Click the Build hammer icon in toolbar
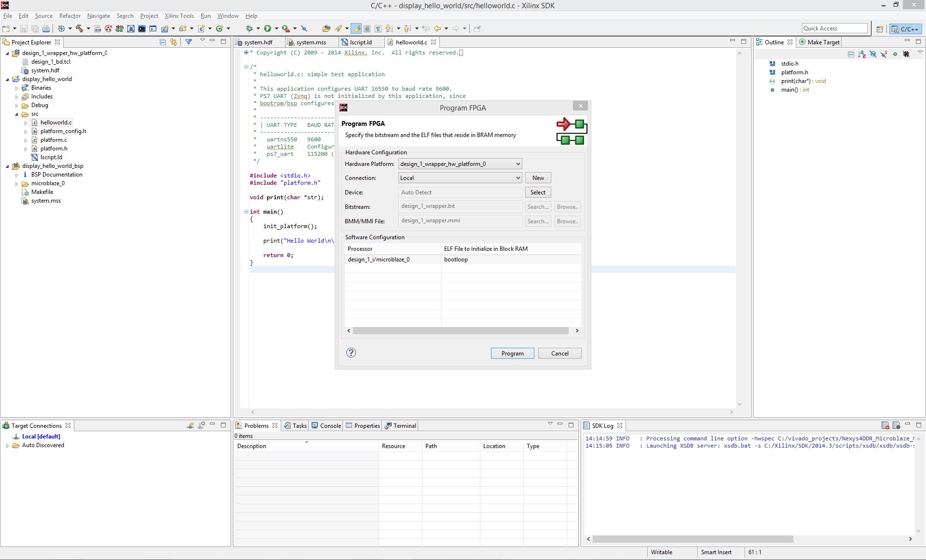Image resolution: width=926 pixels, height=560 pixels. pyautogui.click(x=79, y=28)
